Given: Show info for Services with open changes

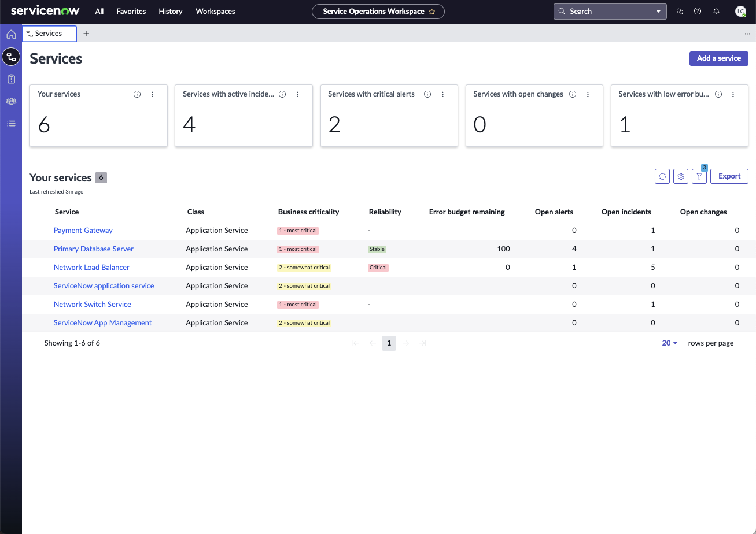Looking at the screenshot, I should [x=573, y=94].
